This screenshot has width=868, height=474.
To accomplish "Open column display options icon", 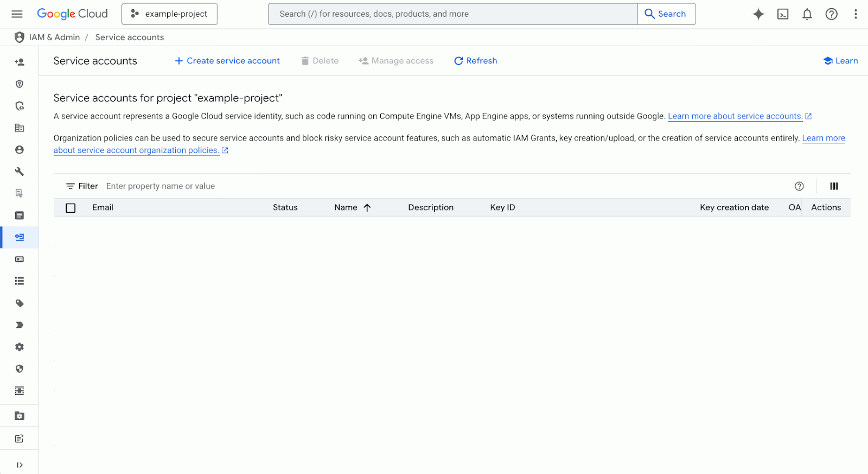I will tap(834, 186).
